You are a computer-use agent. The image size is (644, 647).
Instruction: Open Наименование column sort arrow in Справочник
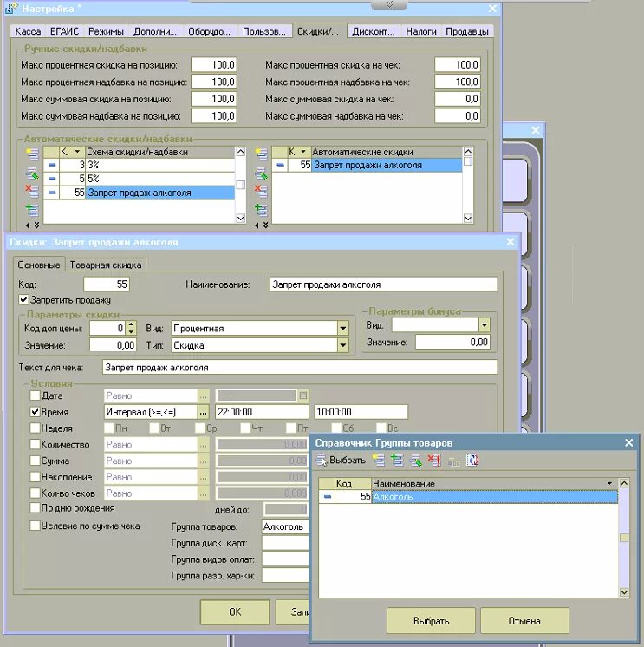click(610, 483)
